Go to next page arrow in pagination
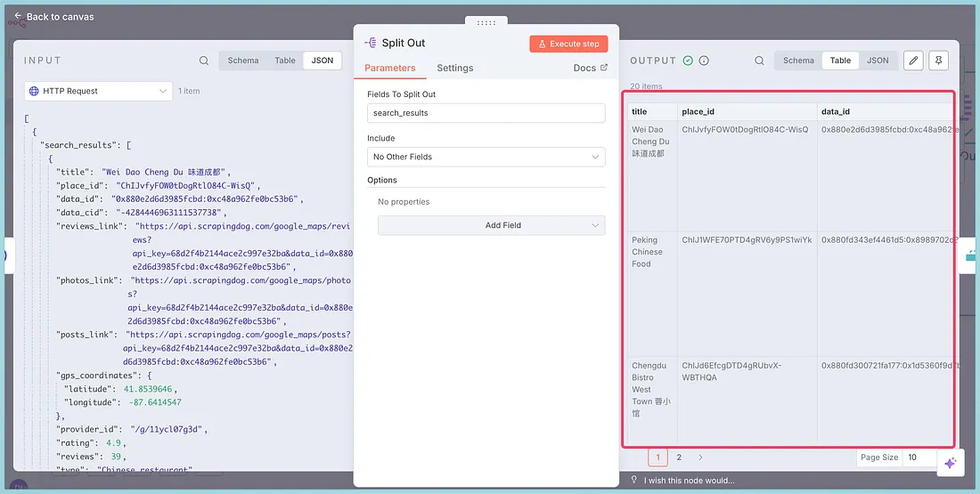The width and height of the screenshot is (980, 494). pyautogui.click(x=700, y=458)
